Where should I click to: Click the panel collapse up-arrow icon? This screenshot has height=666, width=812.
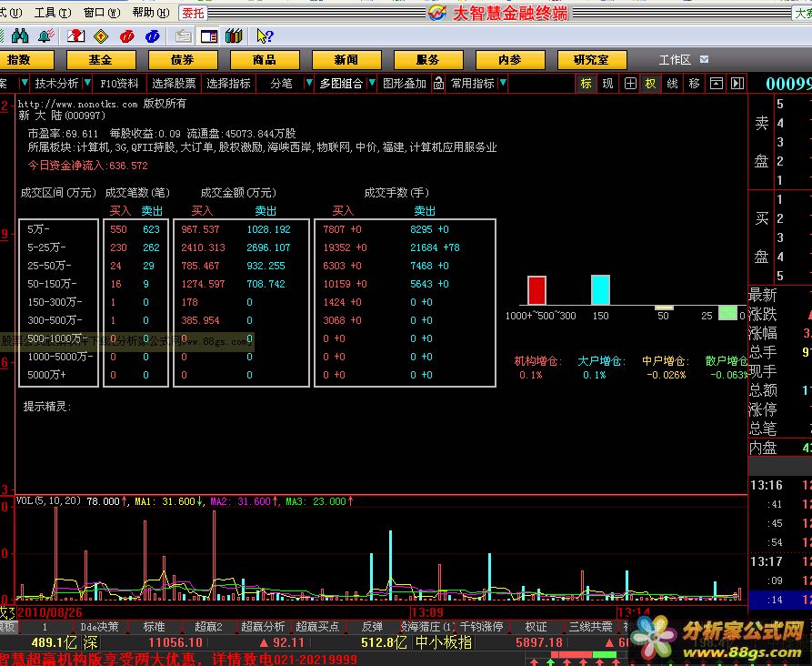717,84
